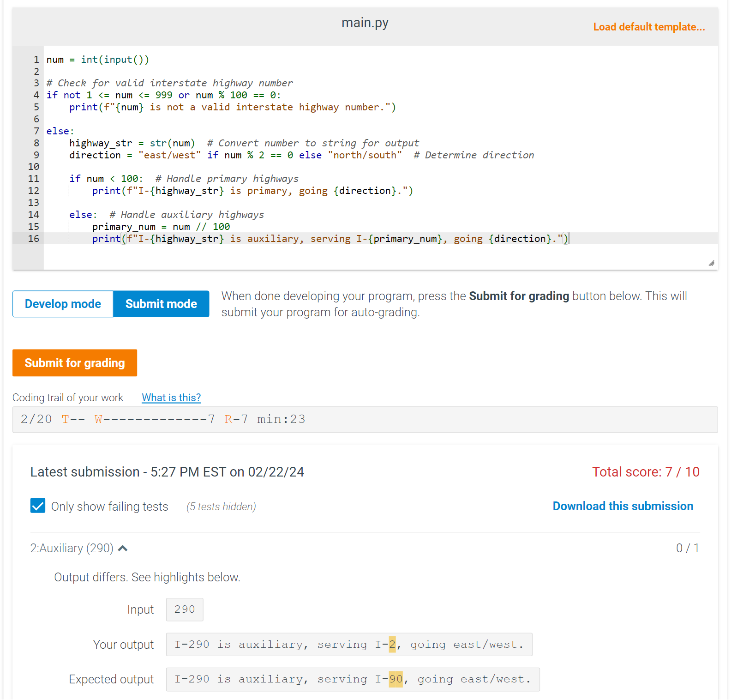Viewport: 743px width, 700px height.
Task: Click the highlighted 90 in expected output
Action: 396,679
